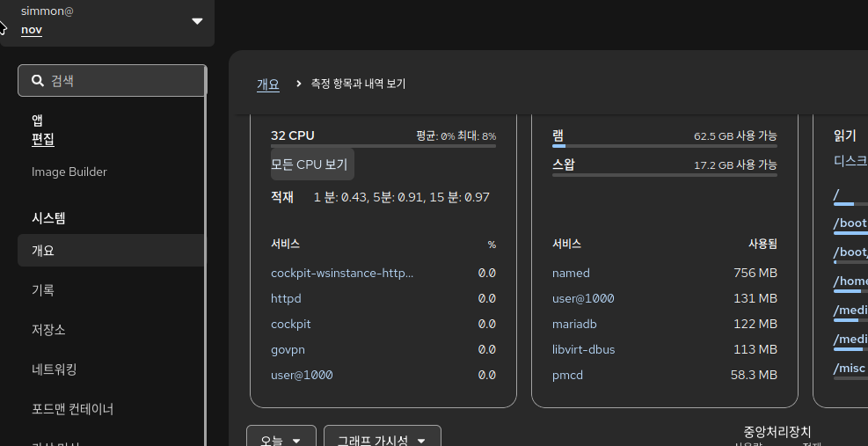Focus the 검색 search field
The height and width of the screenshot is (446, 868).
[113, 80]
